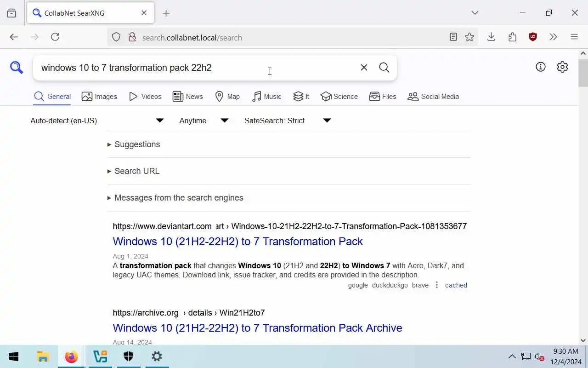The image size is (588, 368).
Task: Switch to Science category
Action: [339, 97]
